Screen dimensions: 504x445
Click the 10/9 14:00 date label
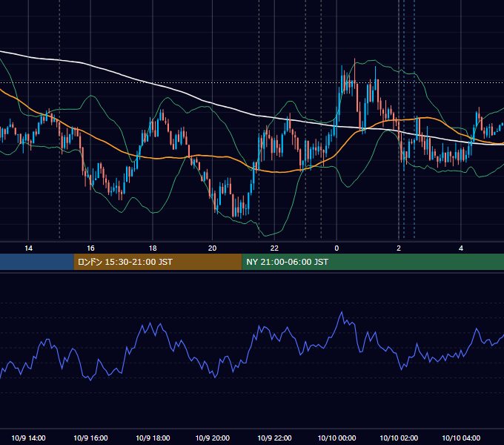(x=28, y=438)
